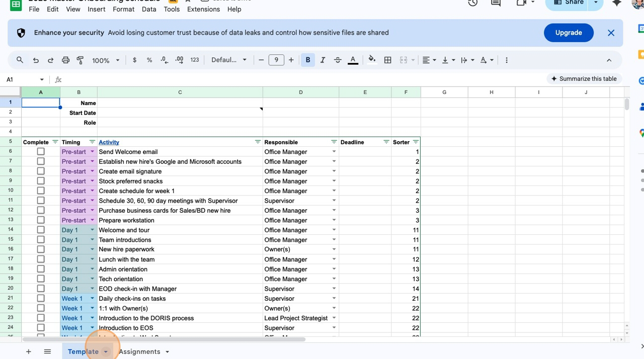Viewport: 644px width, 359px height.
Task: Click the Share button
Action: pos(568,3)
